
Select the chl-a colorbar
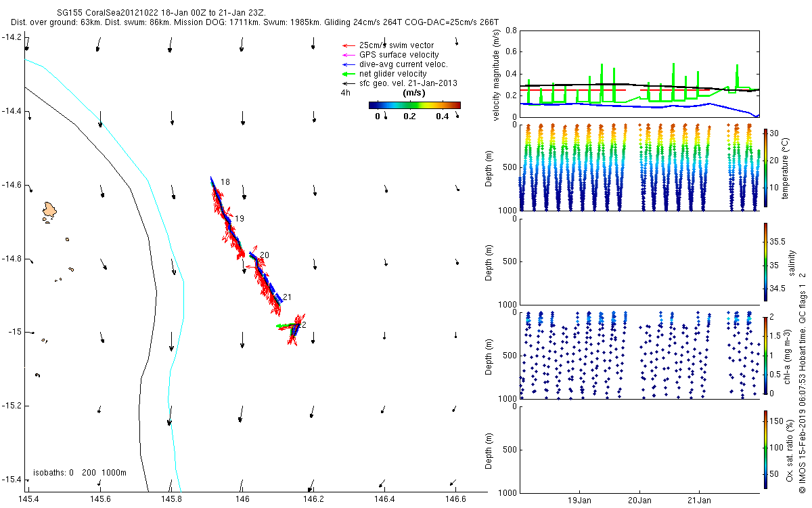(765, 355)
